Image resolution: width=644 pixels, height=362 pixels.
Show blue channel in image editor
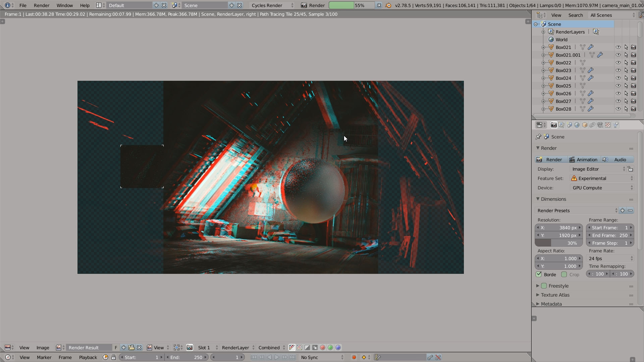(338, 348)
